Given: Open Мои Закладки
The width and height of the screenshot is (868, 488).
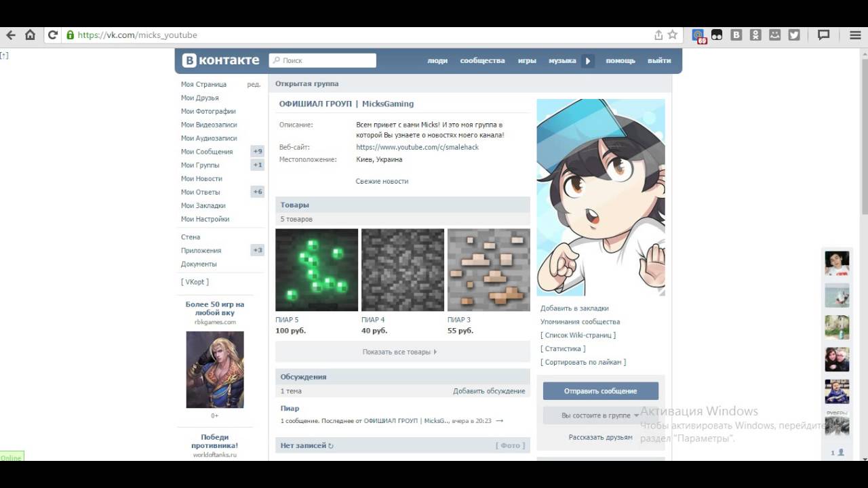Looking at the screenshot, I should (203, 206).
